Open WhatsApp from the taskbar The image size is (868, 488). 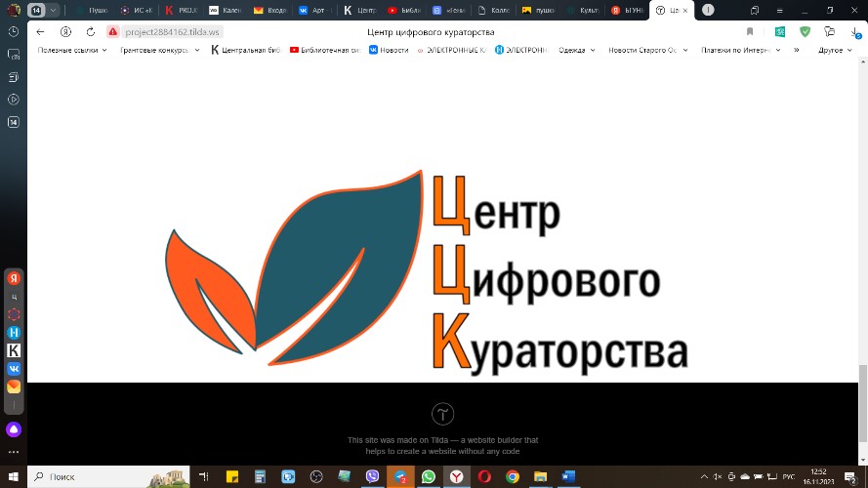tap(428, 476)
